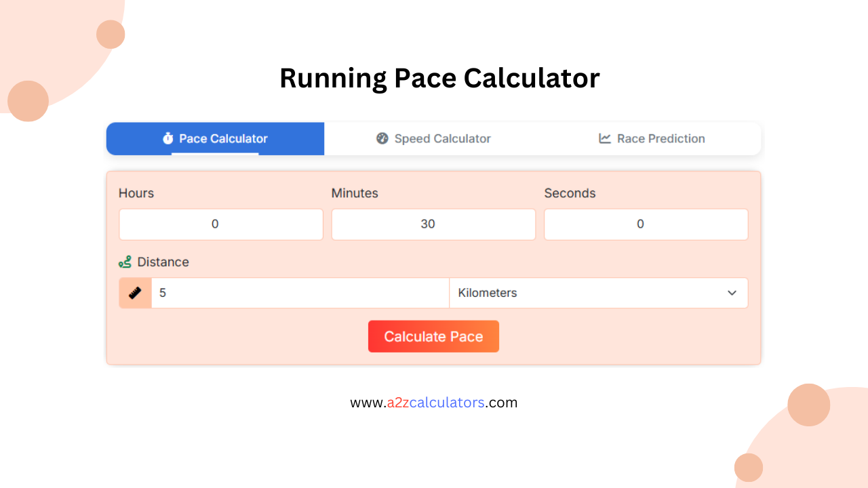Select the Minutes field showing 30

433,224
